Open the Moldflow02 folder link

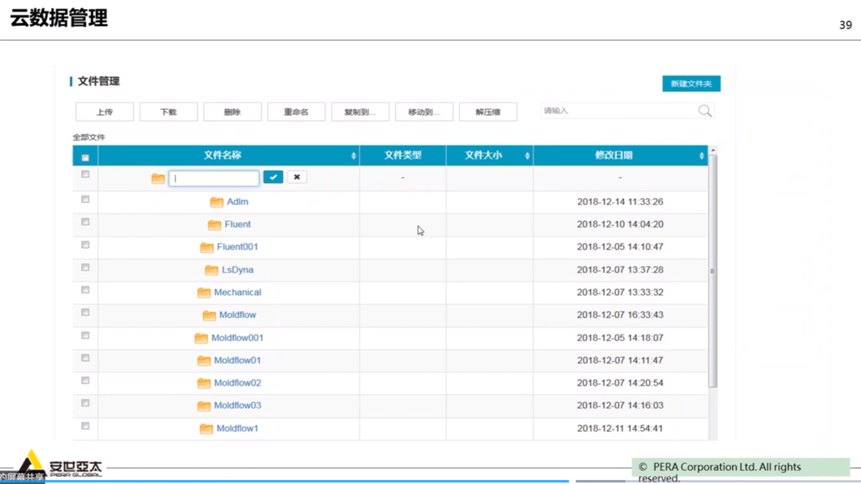coord(237,383)
